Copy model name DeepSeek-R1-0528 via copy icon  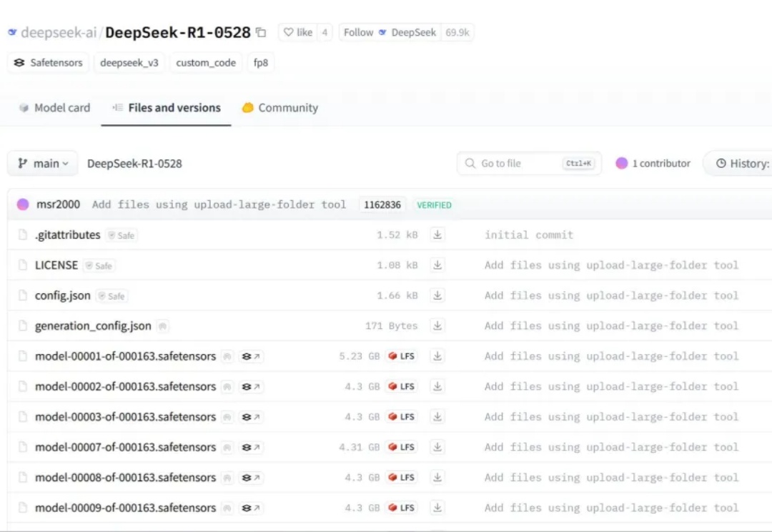(x=261, y=32)
